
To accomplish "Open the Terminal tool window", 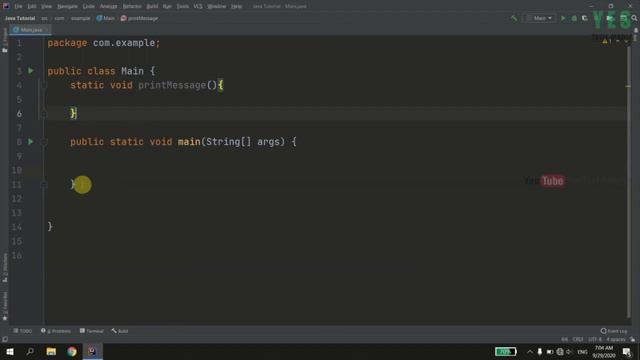I will (x=92, y=331).
